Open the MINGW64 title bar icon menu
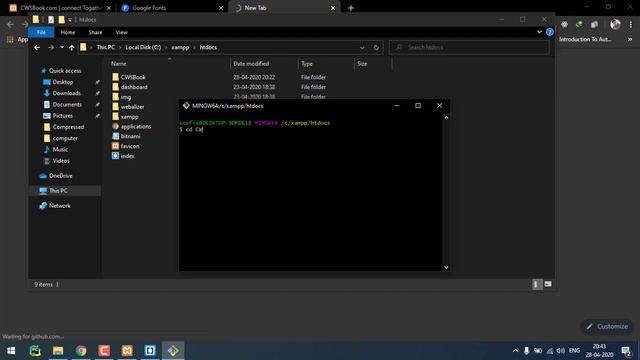Screen dimensions: 640x360 click(186, 106)
